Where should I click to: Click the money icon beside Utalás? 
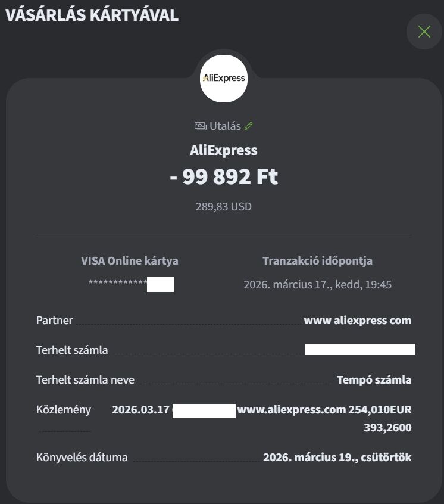click(x=201, y=126)
